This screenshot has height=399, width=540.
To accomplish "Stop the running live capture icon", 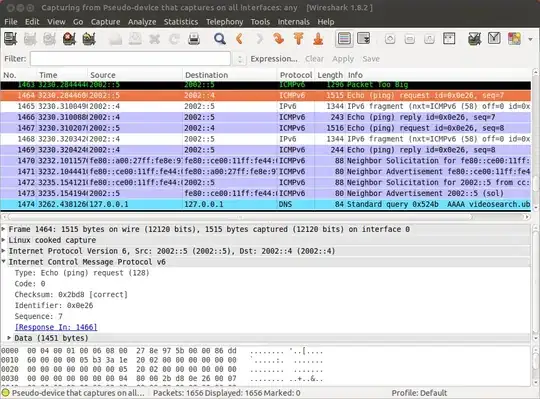I will [69, 39].
